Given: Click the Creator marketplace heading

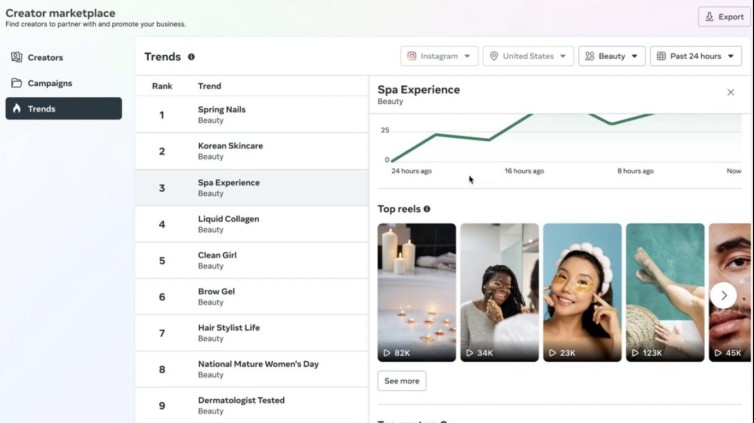Looking at the screenshot, I should click(60, 13).
